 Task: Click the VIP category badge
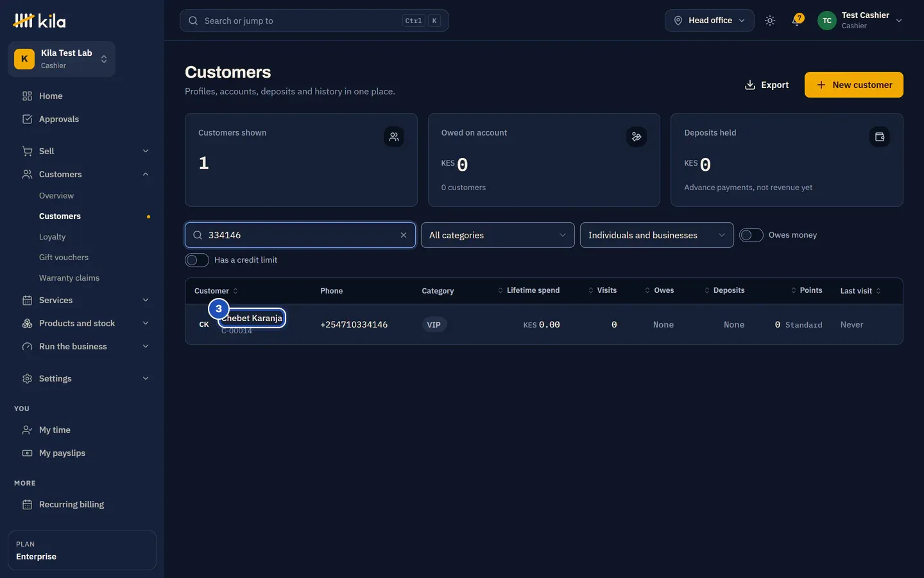434,325
